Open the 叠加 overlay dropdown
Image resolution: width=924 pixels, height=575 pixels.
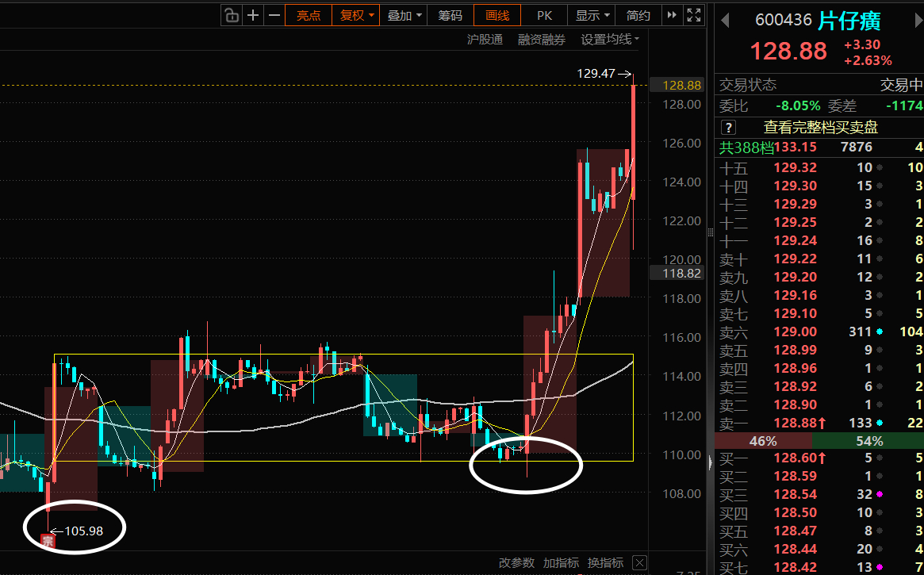click(404, 15)
